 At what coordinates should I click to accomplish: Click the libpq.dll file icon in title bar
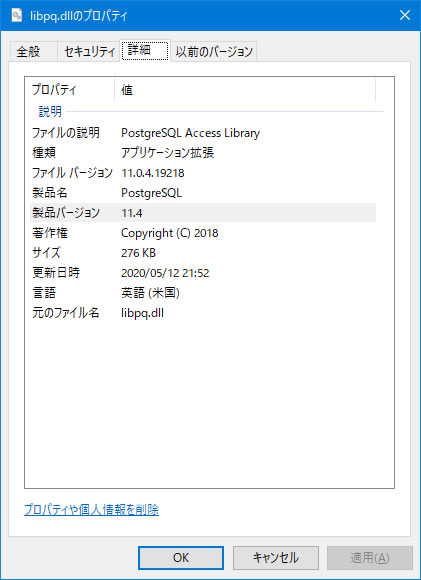pyautogui.click(x=17, y=16)
